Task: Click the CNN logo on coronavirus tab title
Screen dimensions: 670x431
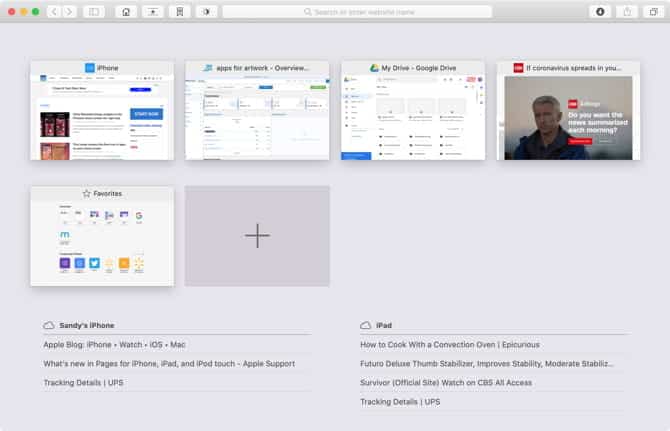Action: 518,68
